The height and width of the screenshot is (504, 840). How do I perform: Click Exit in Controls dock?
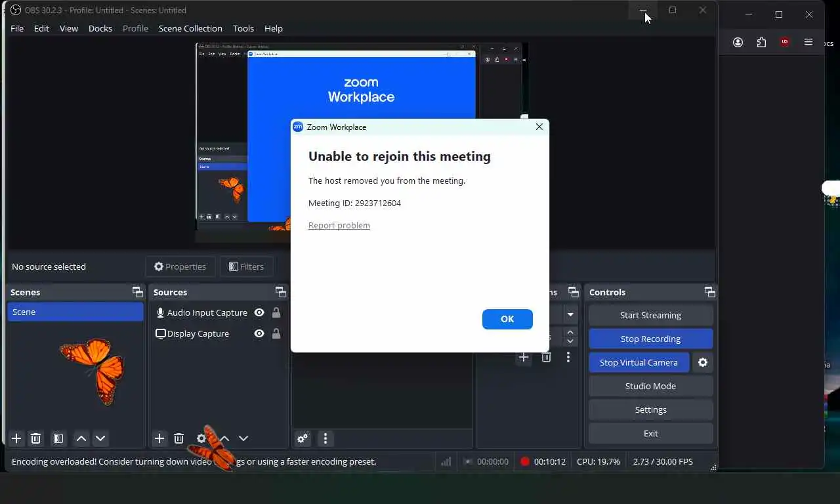click(x=650, y=433)
